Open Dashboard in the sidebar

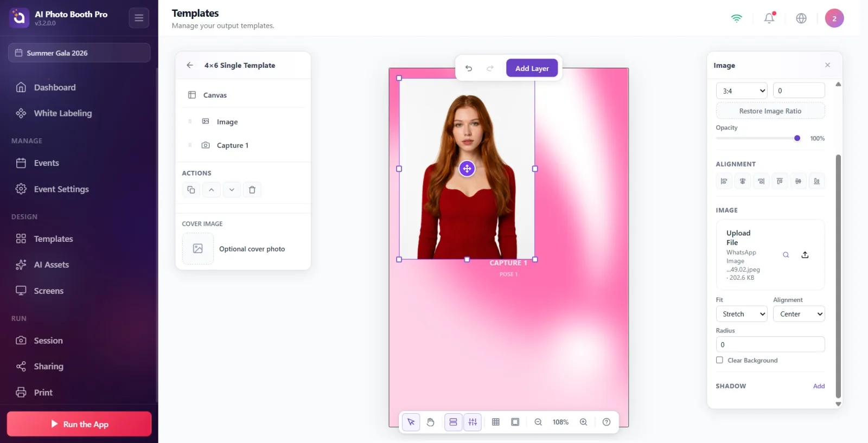79,87
